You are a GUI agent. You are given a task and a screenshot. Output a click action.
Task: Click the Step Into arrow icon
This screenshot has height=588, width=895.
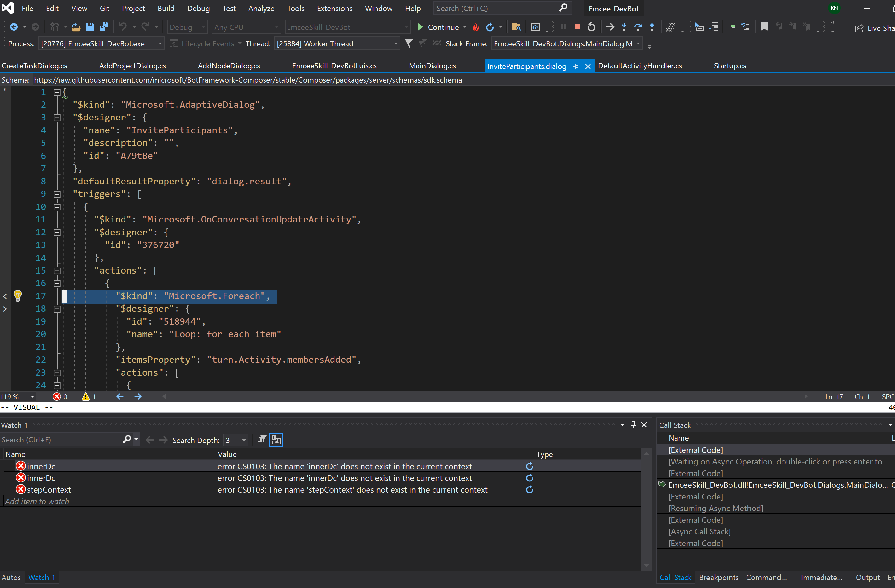click(x=624, y=27)
